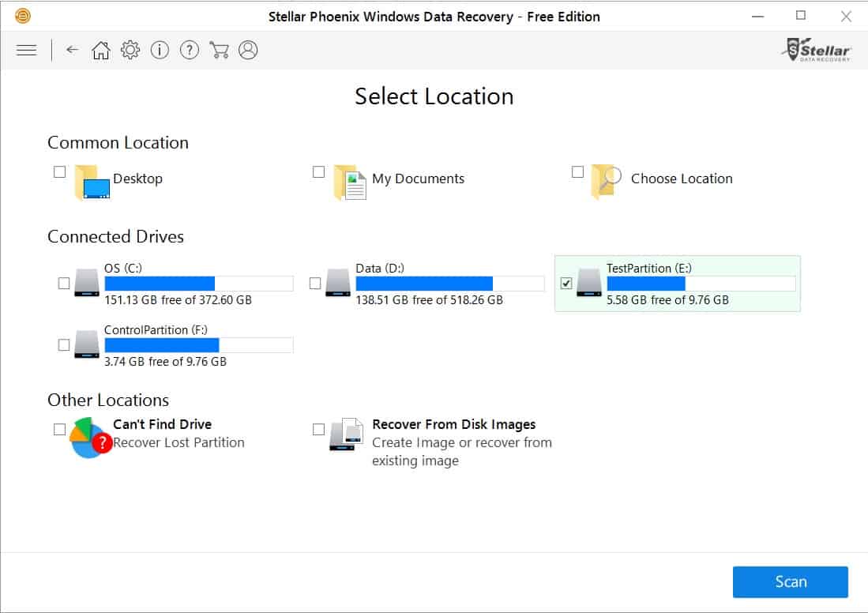The image size is (868, 613).
Task: Click the Data (D:) drive icon
Action: 338,283
